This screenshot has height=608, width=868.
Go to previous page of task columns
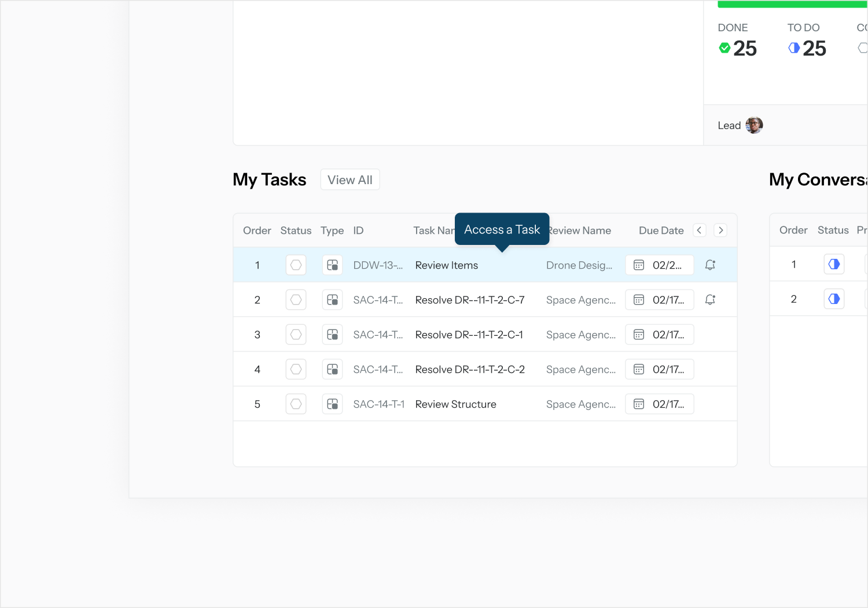700,230
